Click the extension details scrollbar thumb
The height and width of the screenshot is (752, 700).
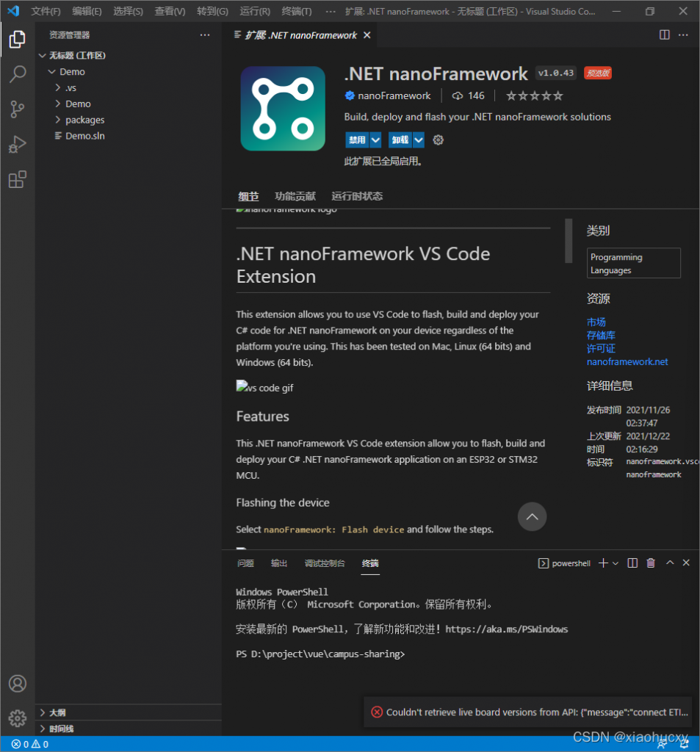(569, 241)
